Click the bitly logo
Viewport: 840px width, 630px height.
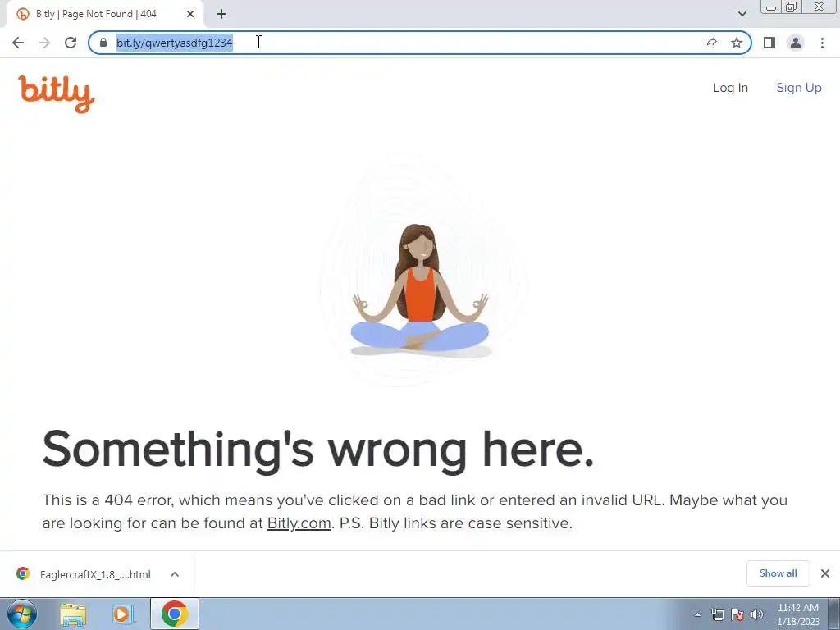tap(57, 94)
